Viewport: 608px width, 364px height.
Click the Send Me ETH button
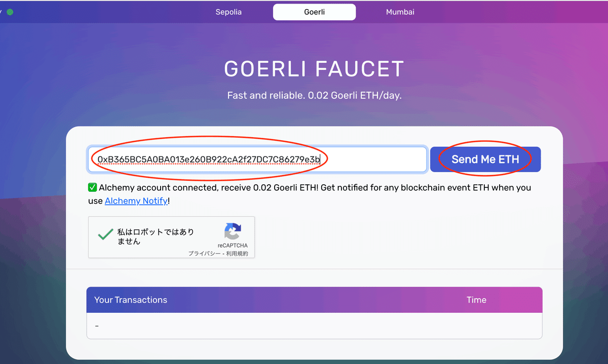tap(485, 159)
